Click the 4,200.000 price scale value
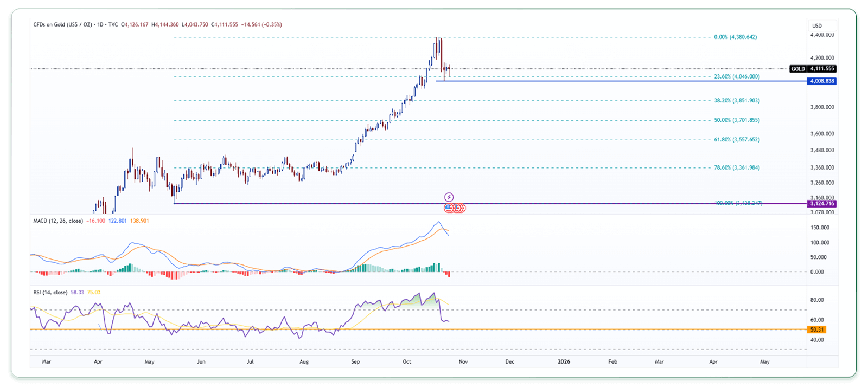 click(822, 58)
